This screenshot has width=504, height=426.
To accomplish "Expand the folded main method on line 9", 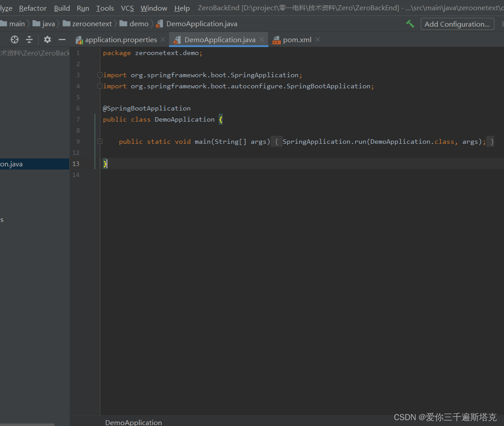I will pyautogui.click(x=100, y=142).
